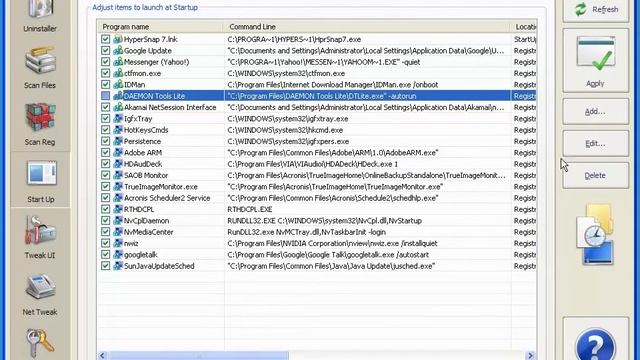Click the HotKeysCmds program icon
The width and height of the screenshot is (640, 360).
pyautogui.click(x=118, y=130)
